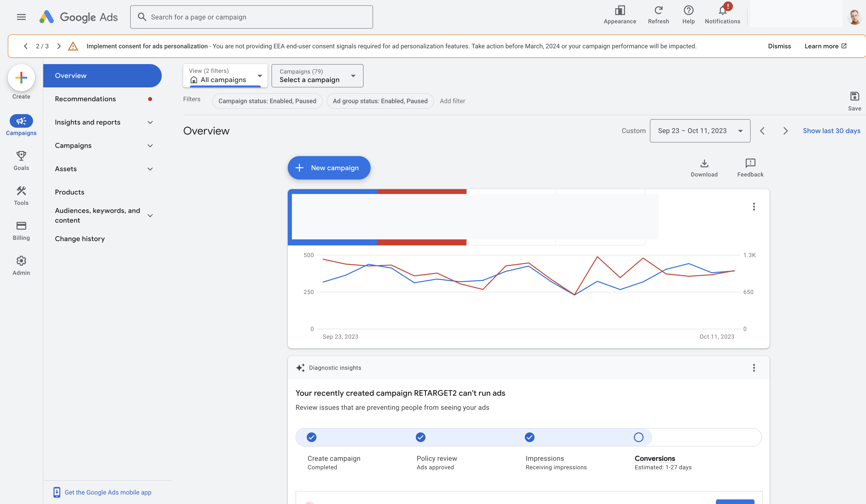The width and height of the screenshot is (866, 504).
Task: Send Feedback on the overview
Action: tap(749, 168)
